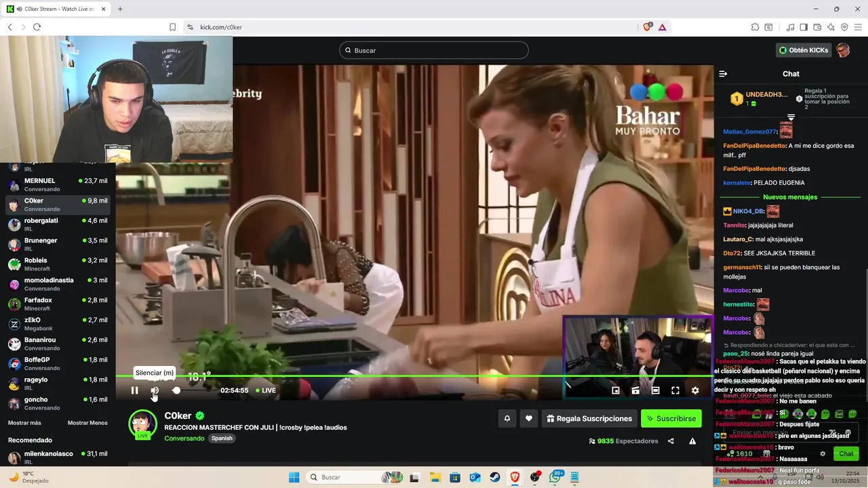
Task: Open Brave Rewards triangle icon
Action: (x=662, y=27)
